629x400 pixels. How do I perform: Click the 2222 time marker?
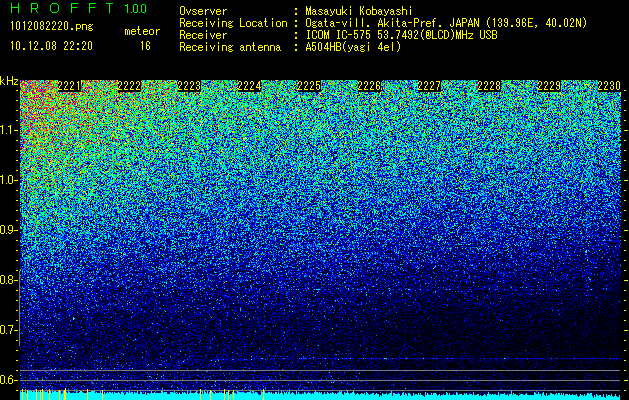pyautogui.click(x=129, y=86)
